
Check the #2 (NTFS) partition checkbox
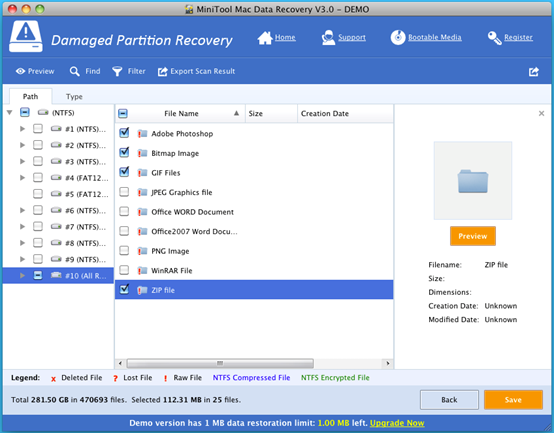pos(38,145)
